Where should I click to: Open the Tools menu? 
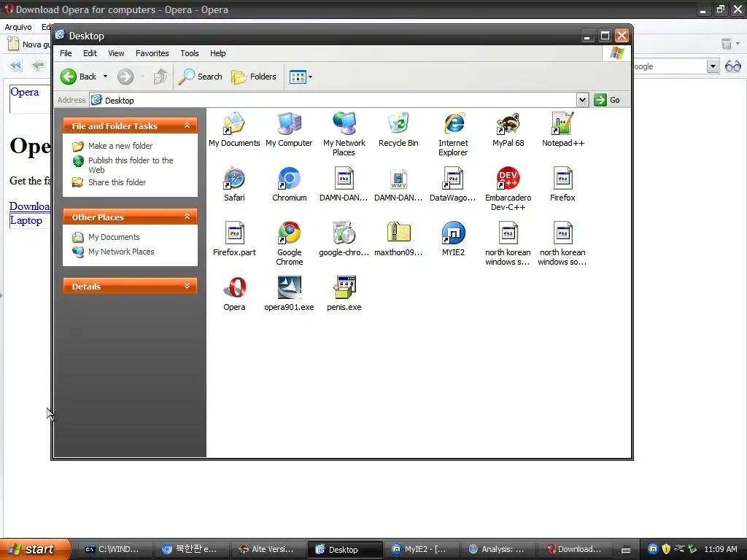click(190, 53)
